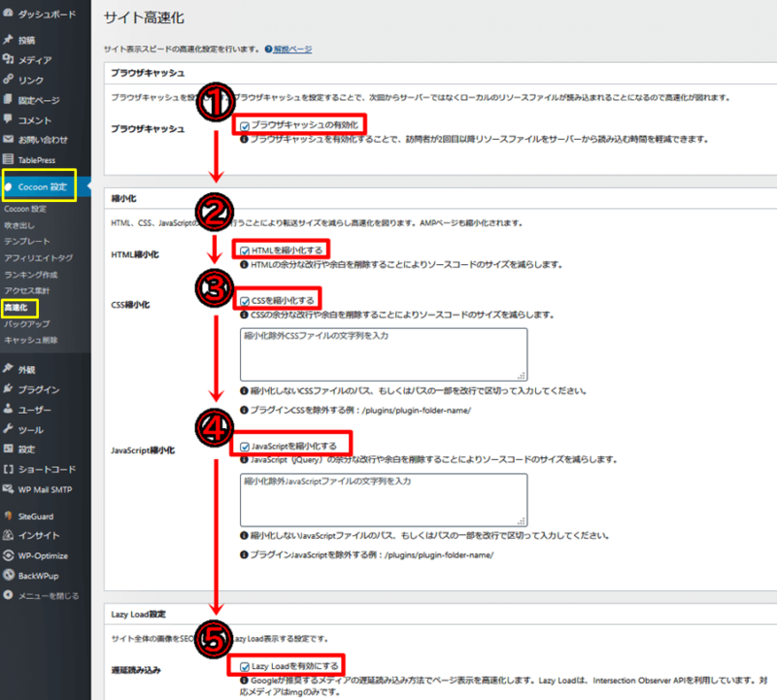Click the ダッシュボード menu label
Viewport: 777px width, 700px height.
[x=47, y=14]
